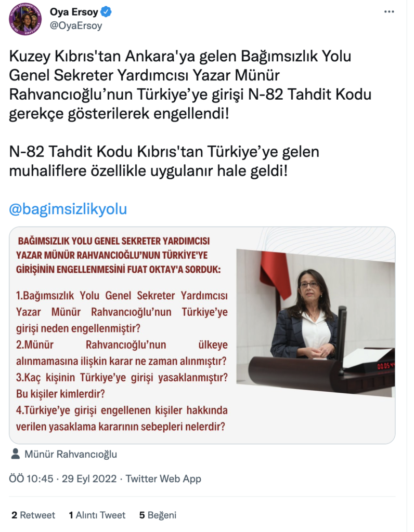The width and height of the screenshot is (414, 532).
Task: View the 5 Beğeni likes list
Action: pos(158,515)
